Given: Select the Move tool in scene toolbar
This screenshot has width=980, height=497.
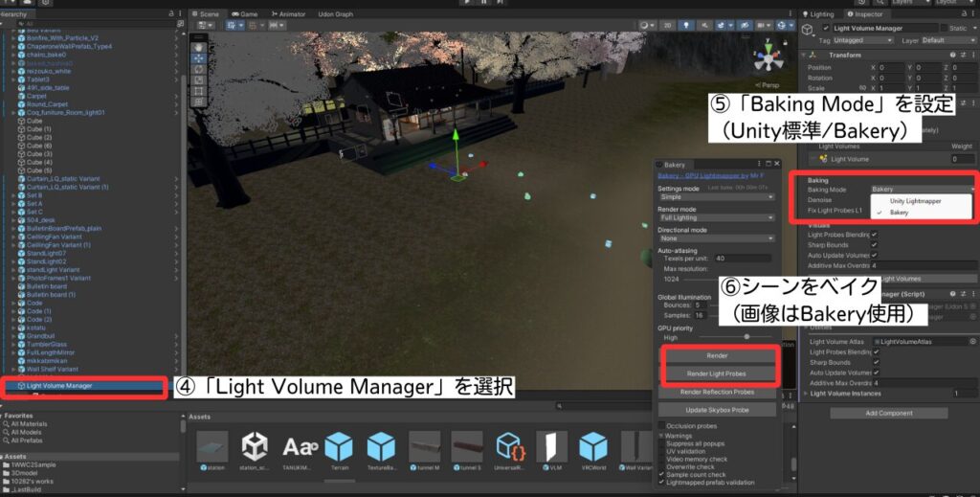Looking at the screenshot, I should pos(198,58).
